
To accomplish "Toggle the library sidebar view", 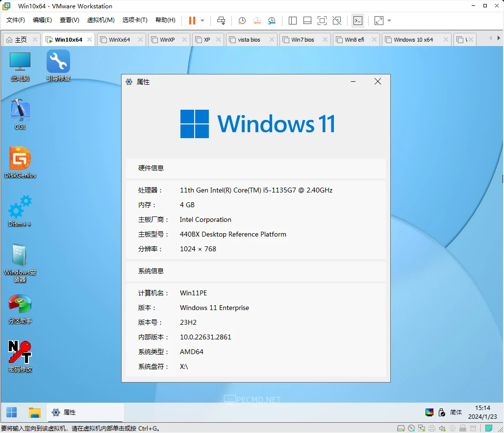I will coord(293,21).
